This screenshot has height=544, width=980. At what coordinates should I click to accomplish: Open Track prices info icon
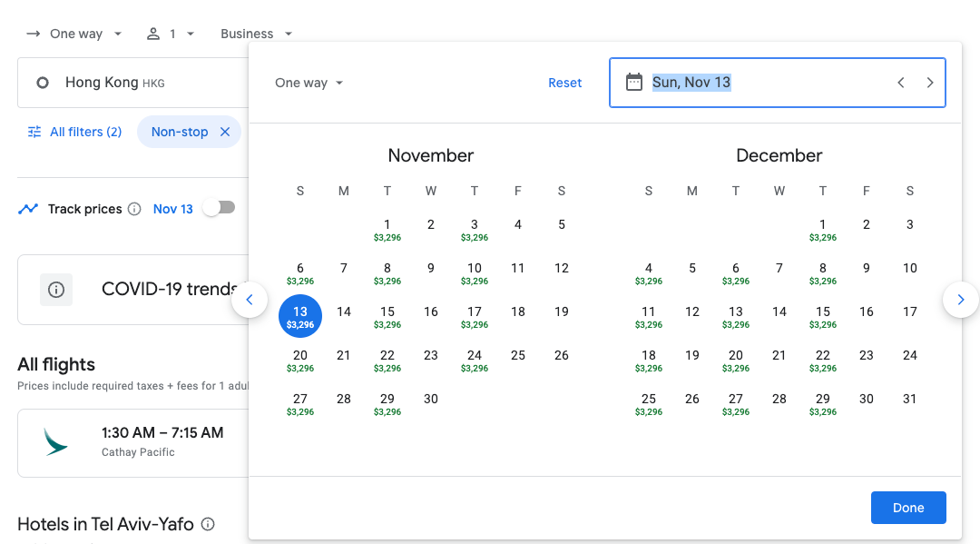click(x=134, y=209)
